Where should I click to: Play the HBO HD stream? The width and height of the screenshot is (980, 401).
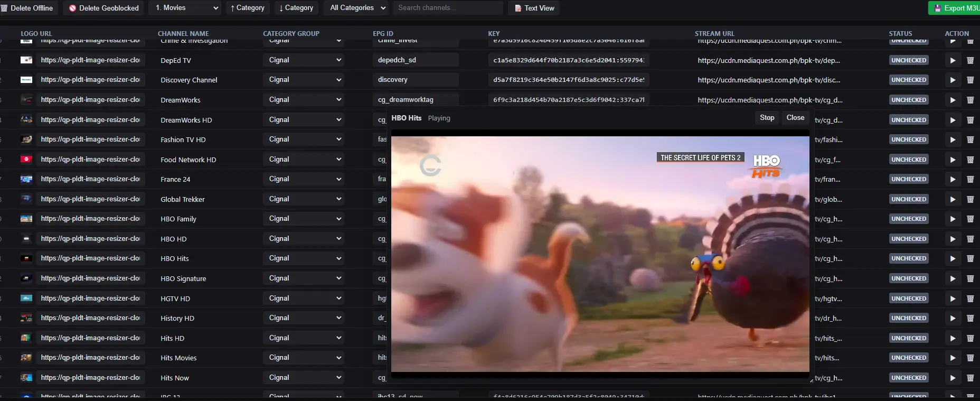[953, 239]
